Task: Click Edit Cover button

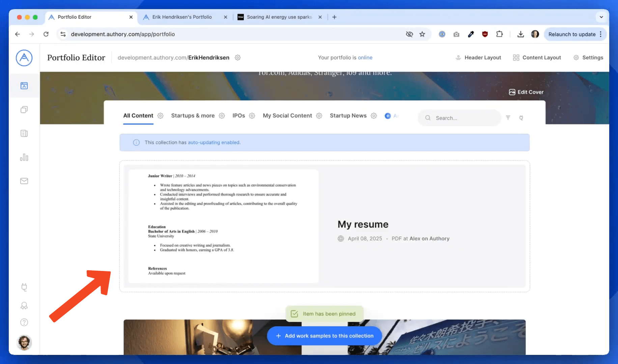Action: [526, 92]
